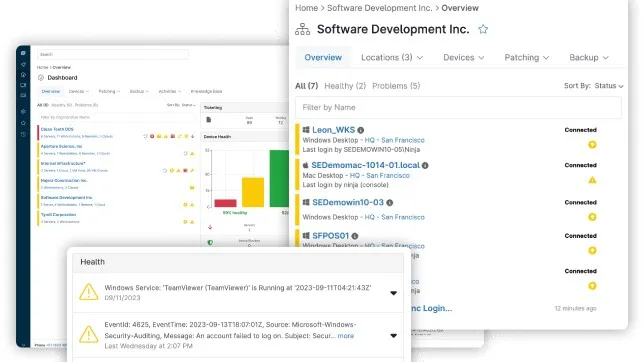Open Software Development Inc. breadcrumb link
Screen dimensions: 644x362
click(x=380, y=8)
